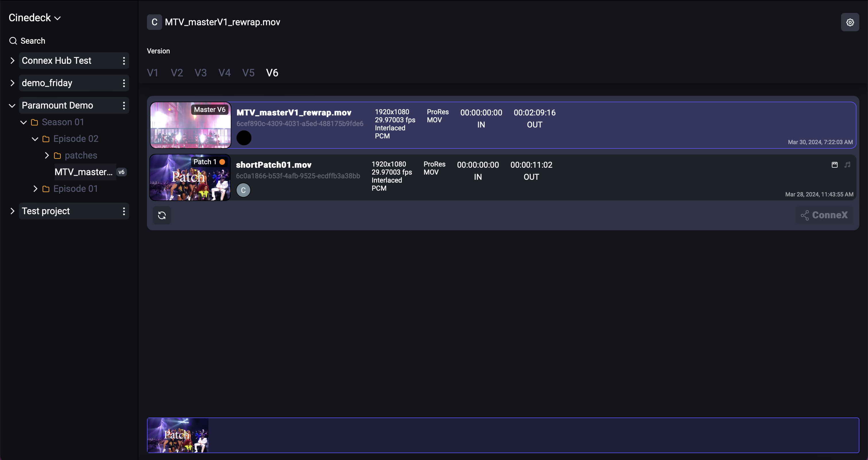
Task: Click the search icon in the sidebar
Action: (13, 40)
